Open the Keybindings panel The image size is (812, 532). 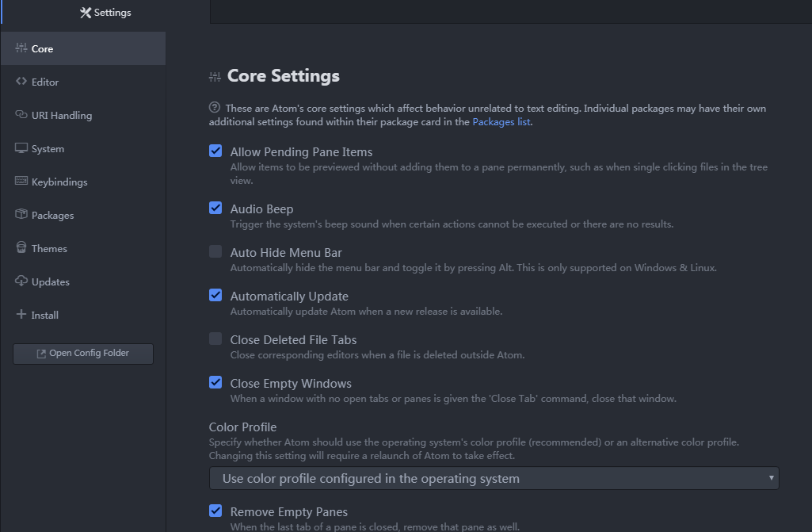pos(83,182)
